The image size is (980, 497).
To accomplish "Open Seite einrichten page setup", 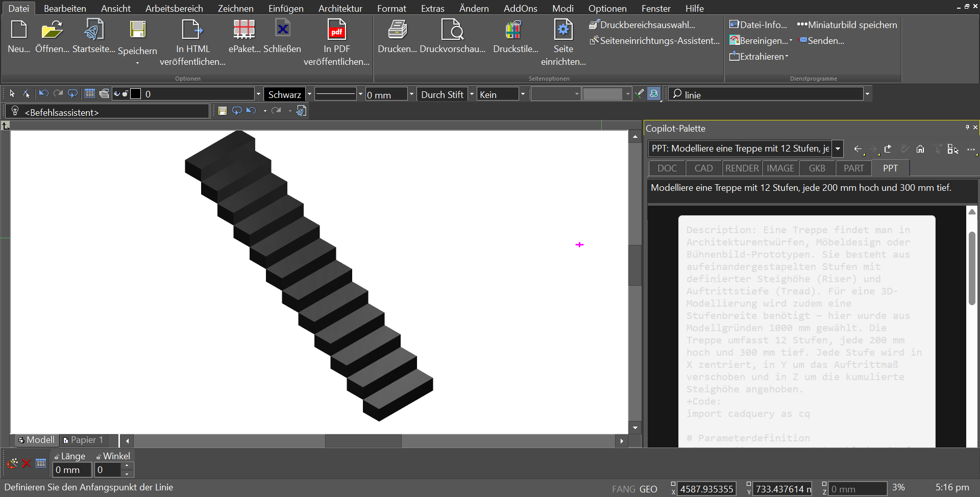I will (x=563, y=30).
